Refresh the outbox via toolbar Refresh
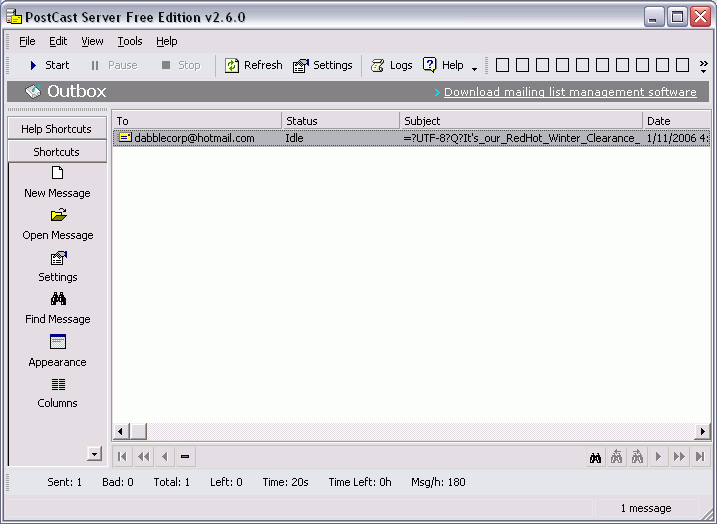Image resolution: width=717 pixels, height=524 pixels. 253,65
